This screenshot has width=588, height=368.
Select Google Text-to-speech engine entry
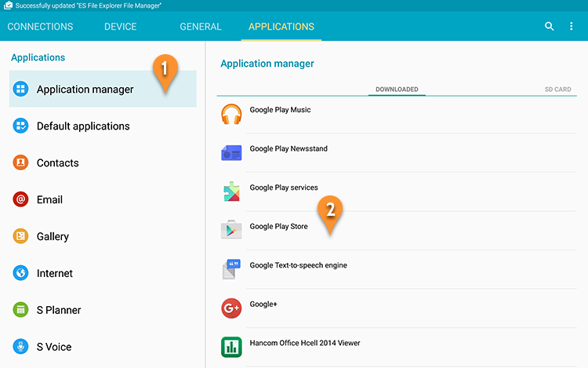[397, 269]
